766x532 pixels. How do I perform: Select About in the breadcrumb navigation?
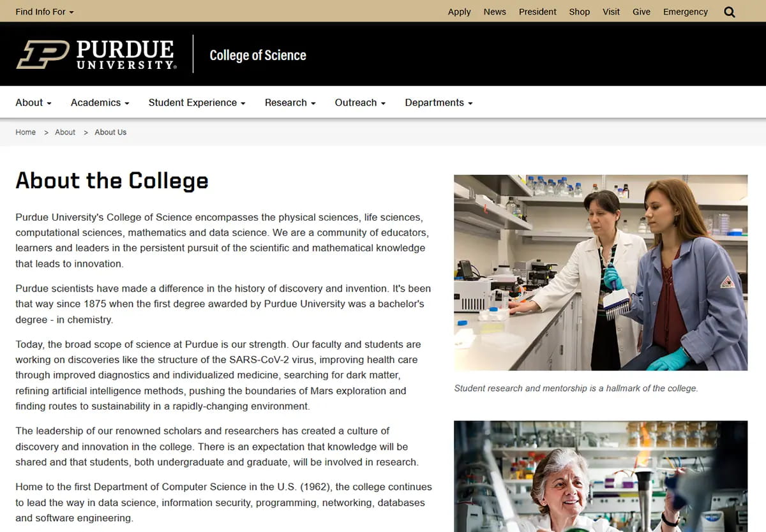(x=64, y=132)
